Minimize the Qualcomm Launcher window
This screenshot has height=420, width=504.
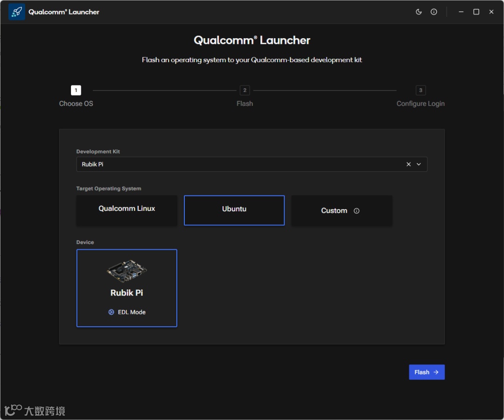click(461, 12)
